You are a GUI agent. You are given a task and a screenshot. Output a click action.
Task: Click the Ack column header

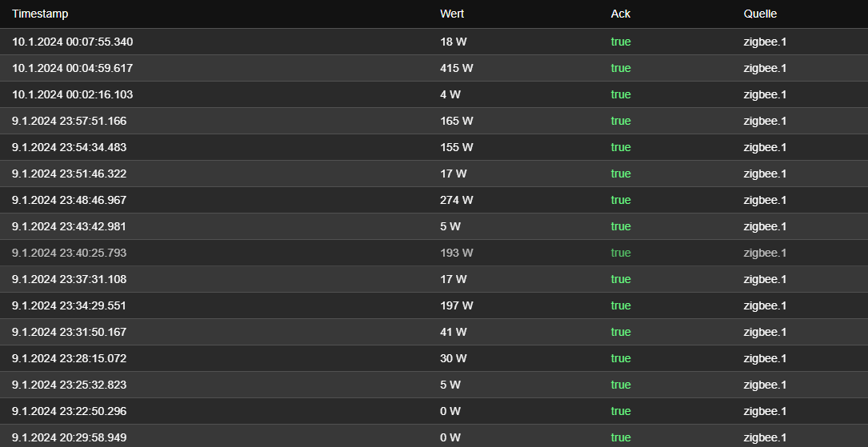(621, 14)
